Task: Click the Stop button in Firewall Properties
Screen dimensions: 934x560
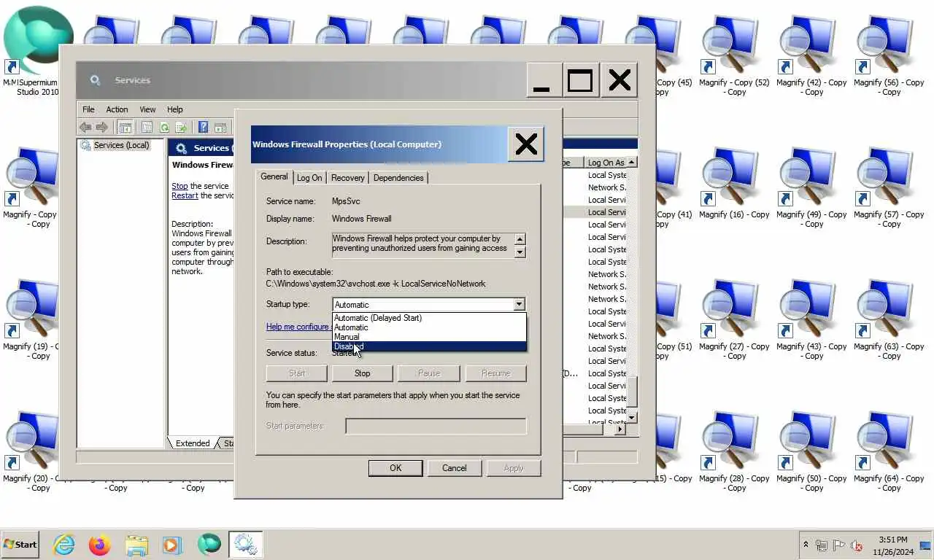Action: pos(363,373)
